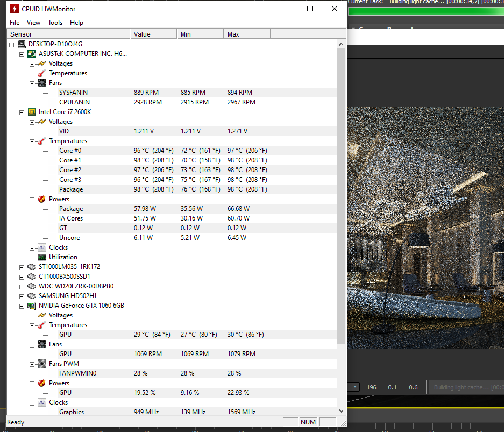The image size is (504, 432).
Task: Click the CPU Clocks waveform icon
Action: tap(42, 247)
